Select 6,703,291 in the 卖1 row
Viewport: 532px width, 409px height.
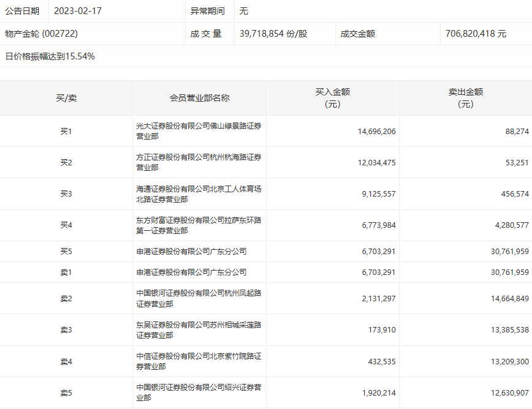coord(379,272)
